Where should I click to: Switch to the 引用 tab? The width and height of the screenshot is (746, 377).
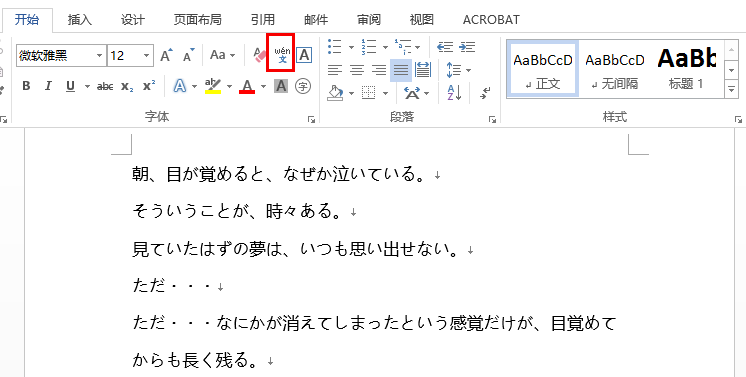coord(263,20)
